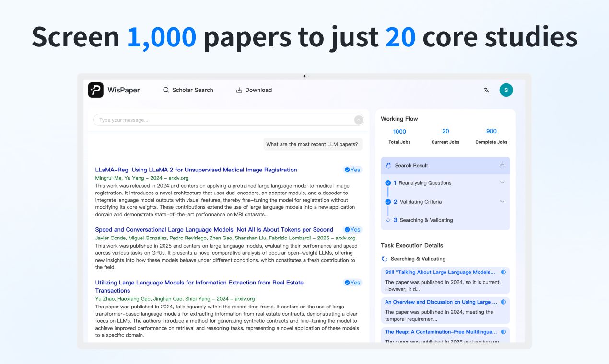Image resolution: width=609 pixels, height=364 pixels.
Task: Expand the Validating Criteria step
Action: [502, 201]
